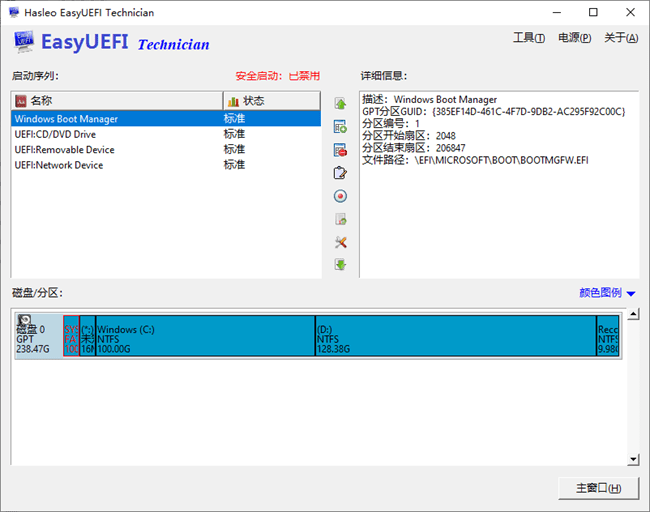Viewport: 650px width, 512px height.
Task: Select the UEFI:Network Device boot entry
Action: coord(58,165)
